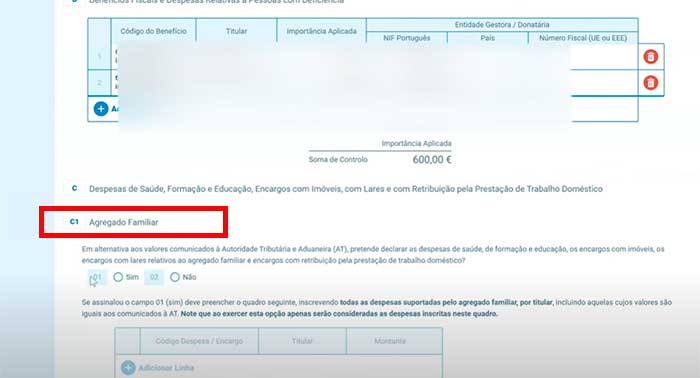
Task: Click the Código Despesa / Encargo header
Action: click(199, 341)
